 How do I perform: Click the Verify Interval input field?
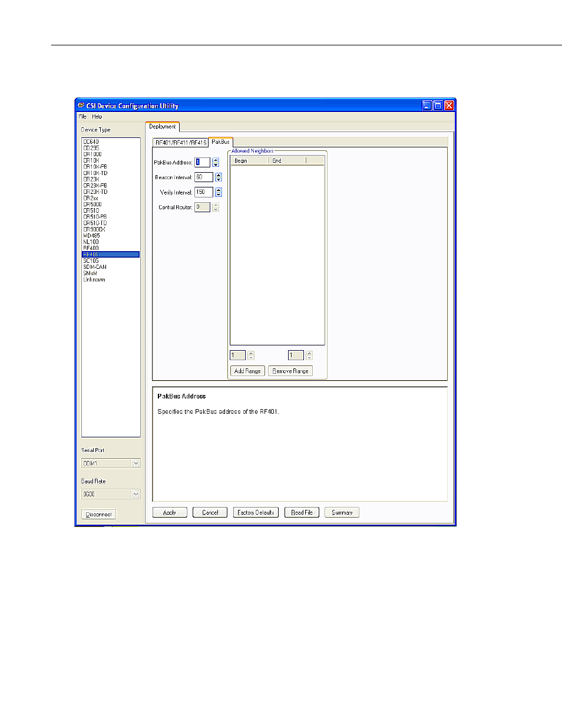pyautogui.click(x=204, y=192)
